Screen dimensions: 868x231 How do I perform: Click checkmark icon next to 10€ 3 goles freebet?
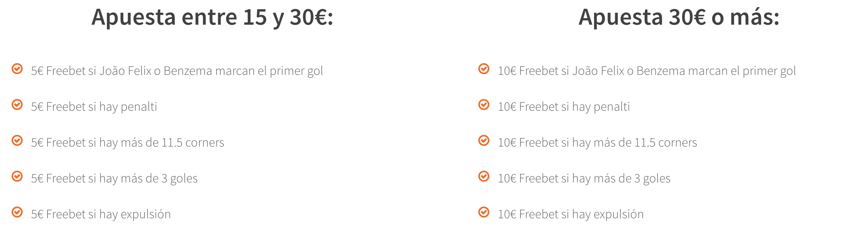[x=484, y=176]
